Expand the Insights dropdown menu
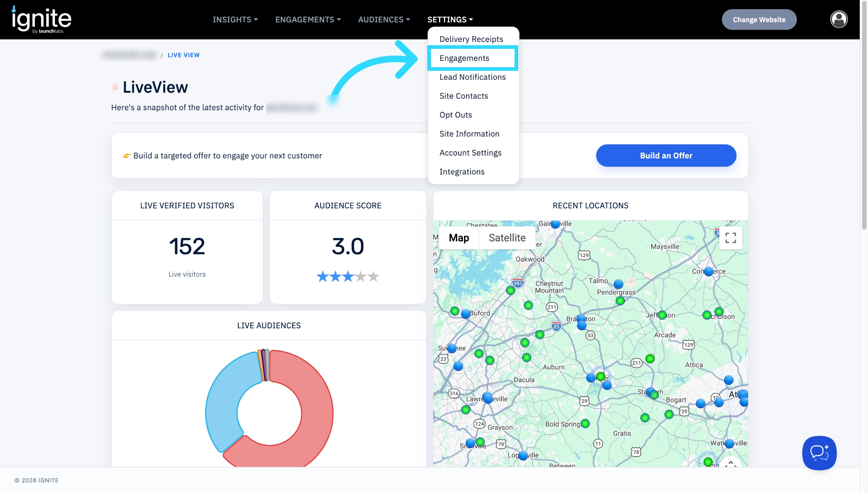 tap(235, 19)
